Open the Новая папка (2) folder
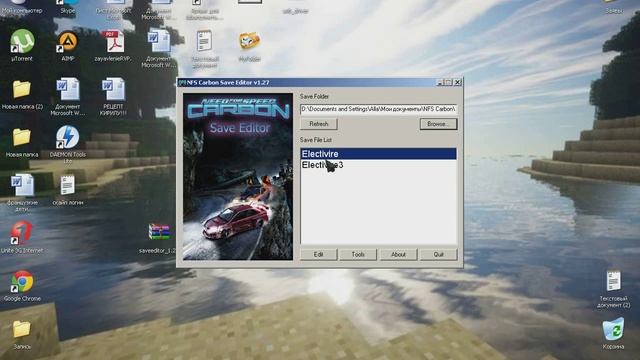 click(x=22, y=89)
